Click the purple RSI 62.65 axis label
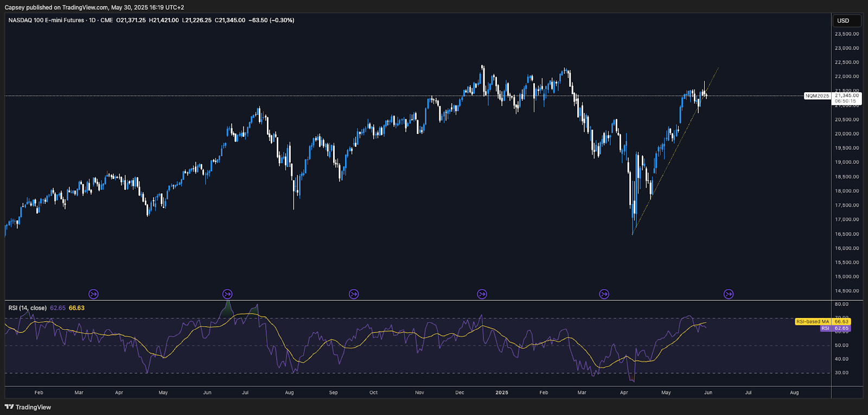 pyautogui.click(x=835, y=328)
